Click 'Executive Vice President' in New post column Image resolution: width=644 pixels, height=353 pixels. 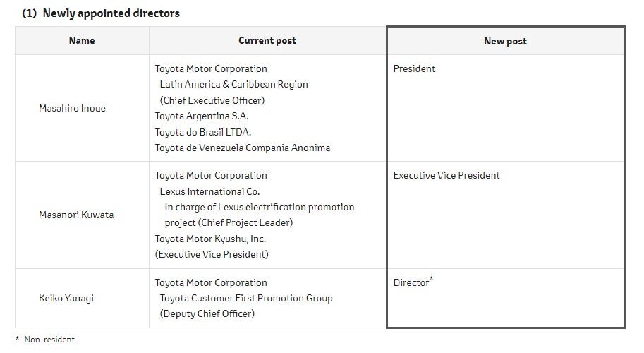point(446,176)
